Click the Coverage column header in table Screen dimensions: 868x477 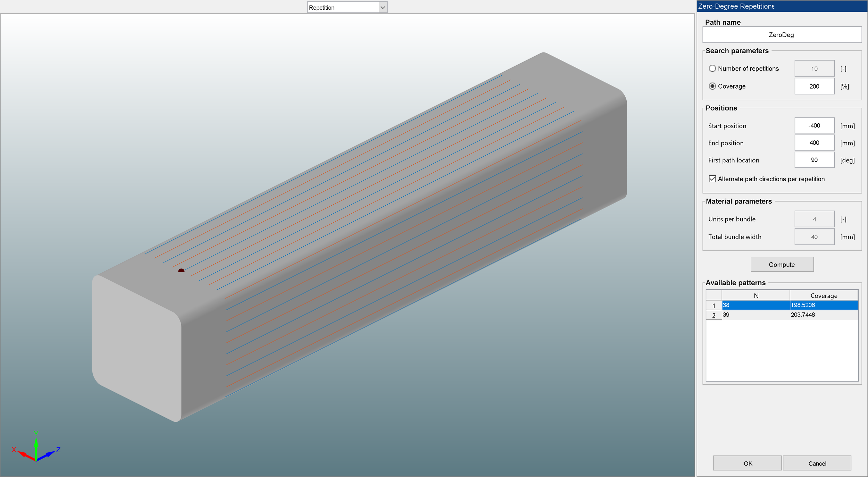point(824,296)
